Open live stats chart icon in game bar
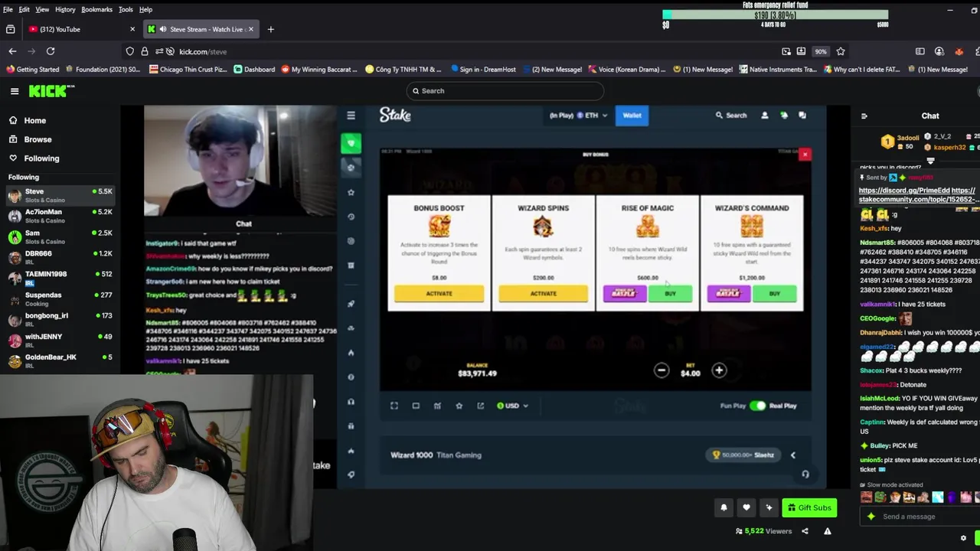980x551 pixels. pos(437,406)
